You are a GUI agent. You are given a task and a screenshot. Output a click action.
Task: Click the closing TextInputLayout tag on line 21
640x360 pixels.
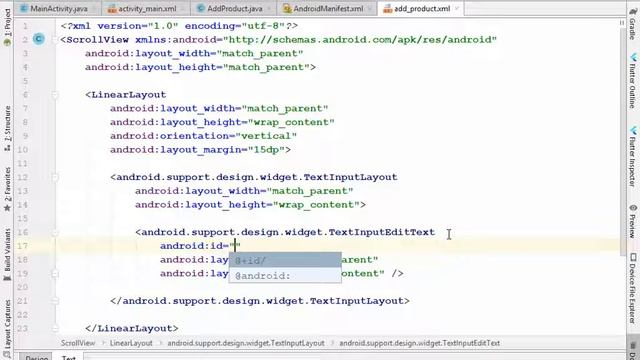(x=260, y=301)
